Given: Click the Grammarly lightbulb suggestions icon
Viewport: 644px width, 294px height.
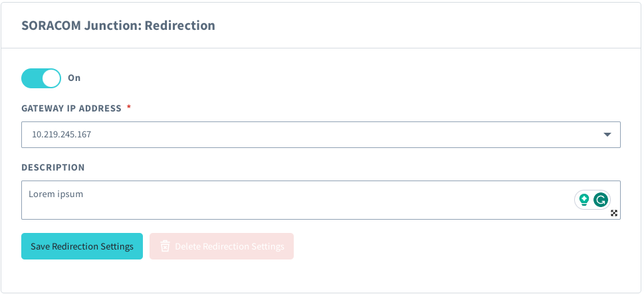Looking at the screenshot, I should tap(584, 199).
